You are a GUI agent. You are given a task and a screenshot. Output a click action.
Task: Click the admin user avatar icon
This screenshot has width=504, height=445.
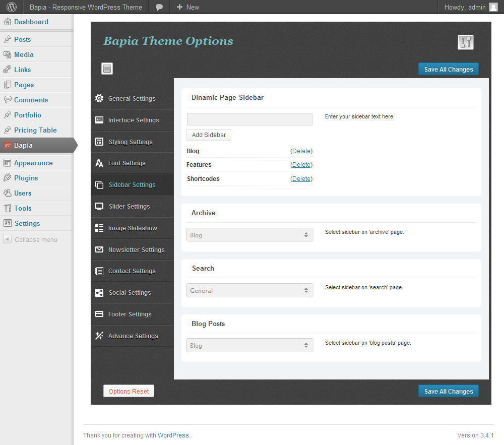click(493, 7)
